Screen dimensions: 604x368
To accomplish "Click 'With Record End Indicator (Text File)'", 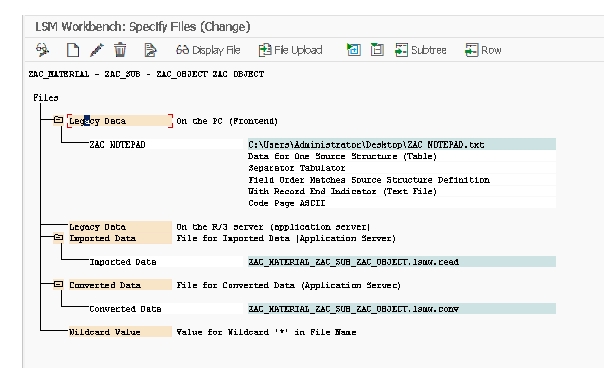I will coord(342,192).
